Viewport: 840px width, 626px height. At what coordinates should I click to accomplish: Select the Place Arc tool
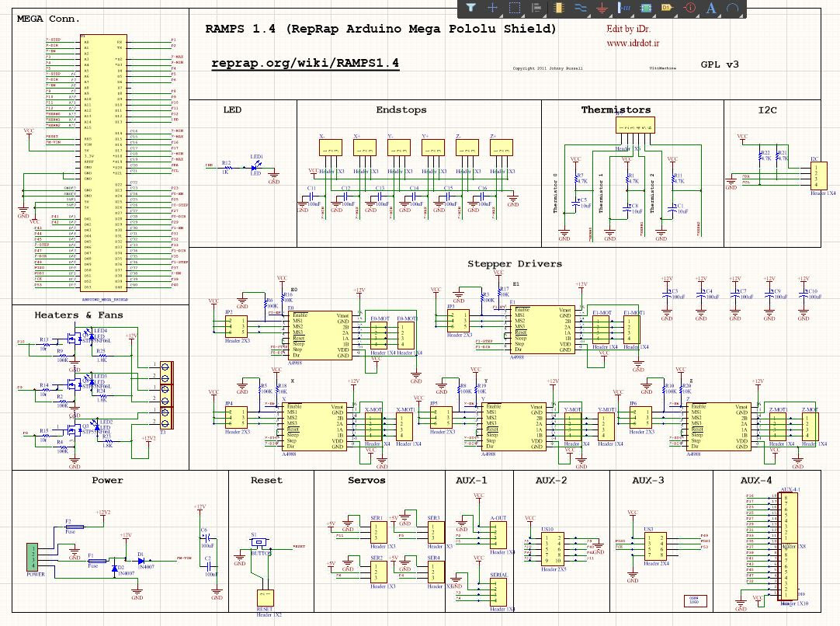coord(733,8)
